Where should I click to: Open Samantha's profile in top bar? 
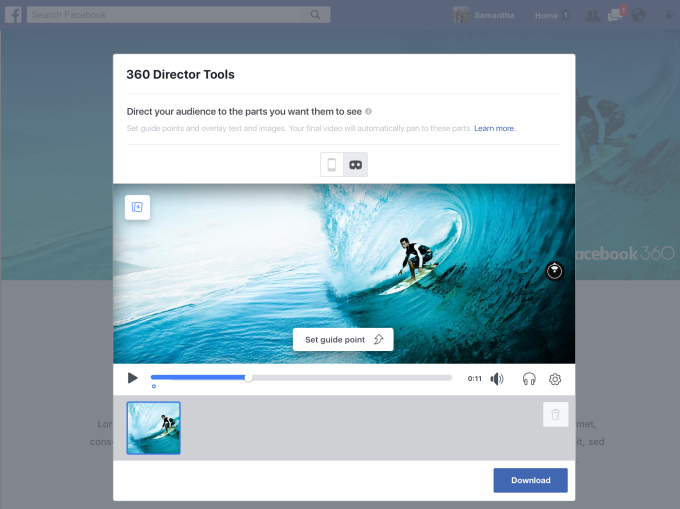click(485, 15)
